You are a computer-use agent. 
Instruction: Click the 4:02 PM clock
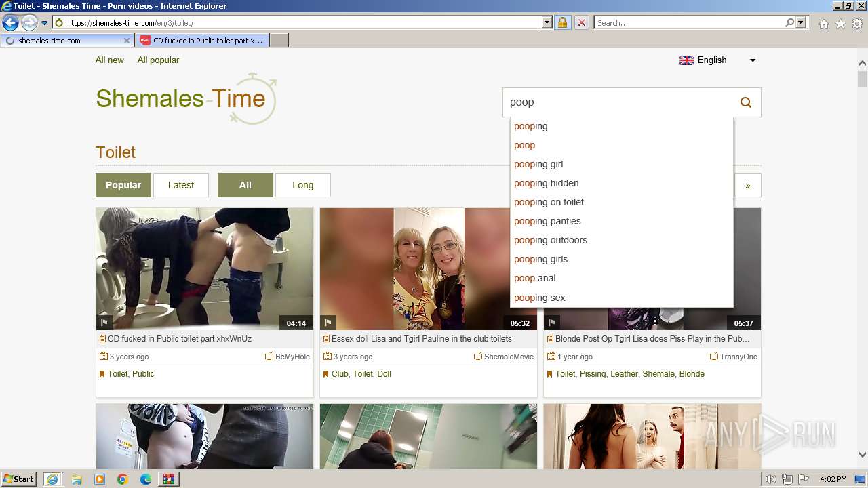coord(833,479)
